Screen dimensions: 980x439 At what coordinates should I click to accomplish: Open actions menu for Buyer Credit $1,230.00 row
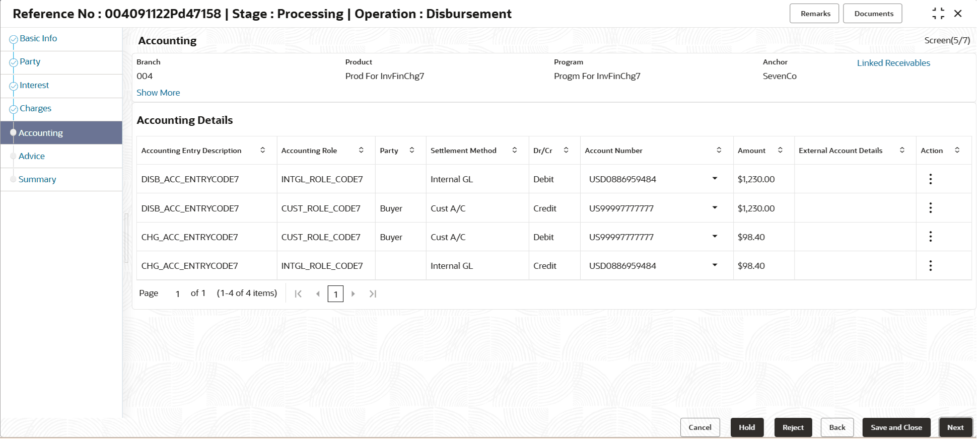pyautogui.click(x=930, y=208)
